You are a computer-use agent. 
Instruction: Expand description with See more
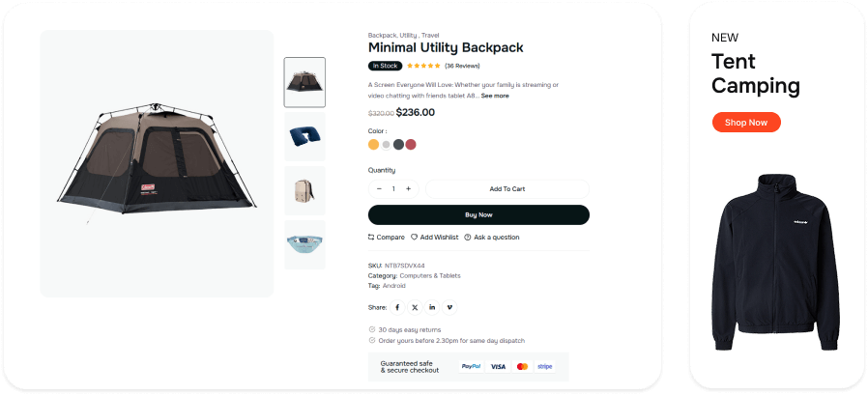click(x=495, y=96)
